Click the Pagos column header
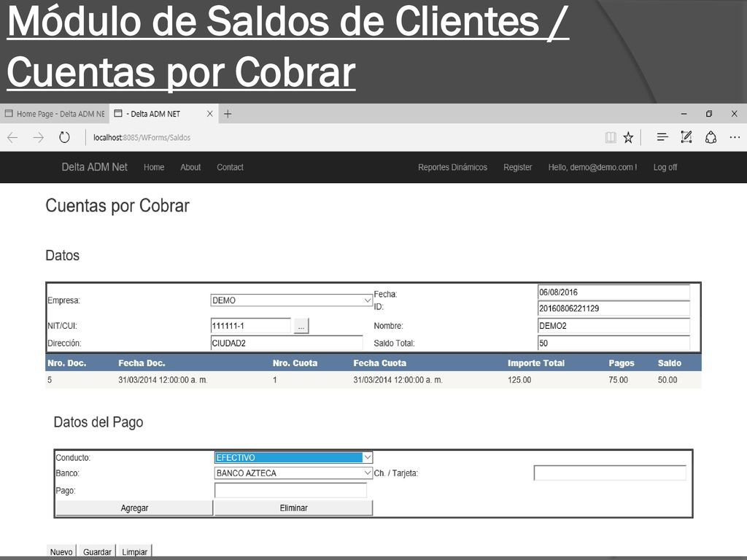 [622, 363]
